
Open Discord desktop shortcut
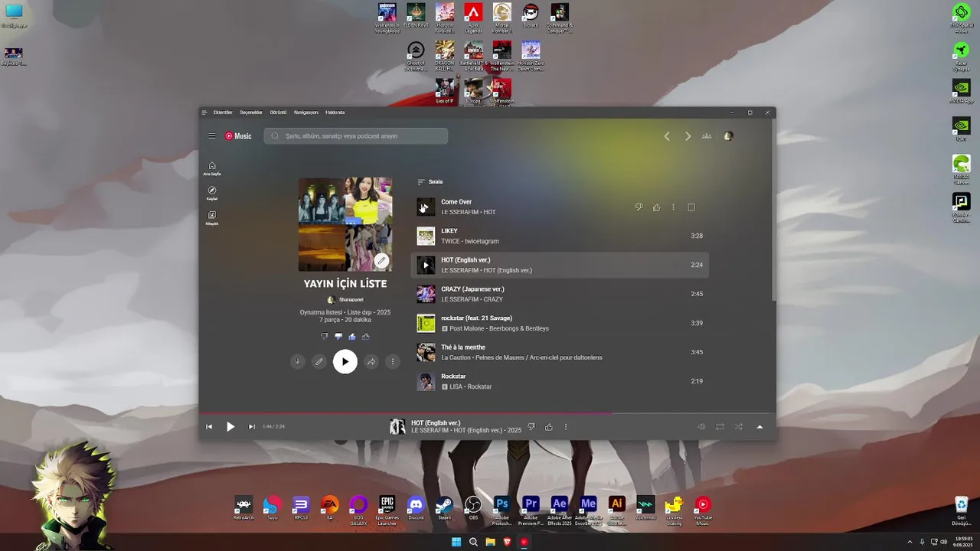point(416,509)
